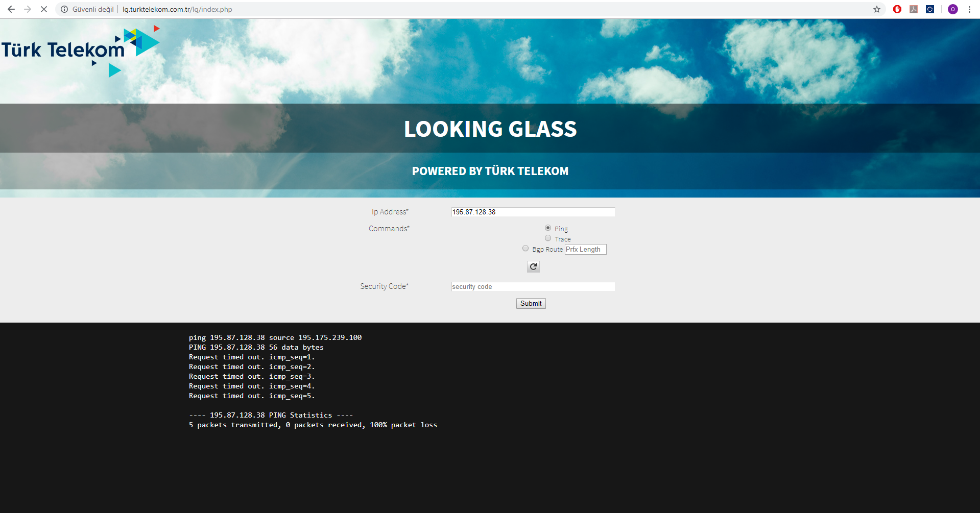Click into the security code field
The height and width of the screenshot is (513, 980).
click(533, 287)
